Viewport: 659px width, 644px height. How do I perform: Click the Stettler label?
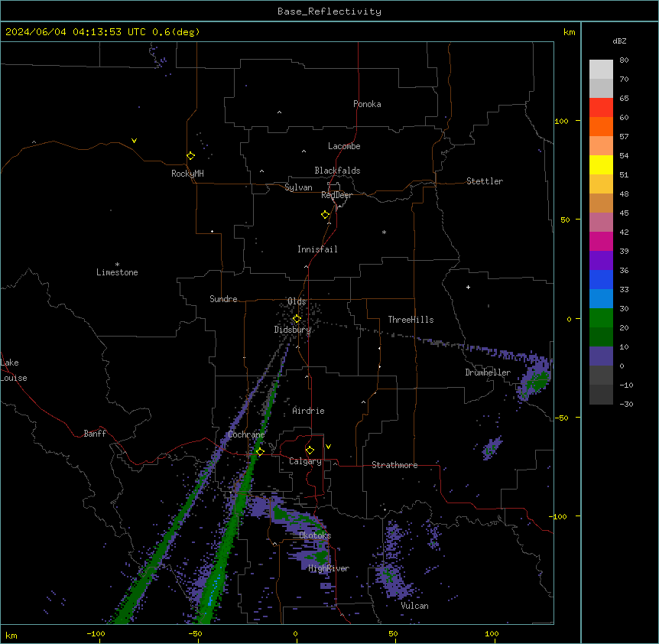(485, 181)
